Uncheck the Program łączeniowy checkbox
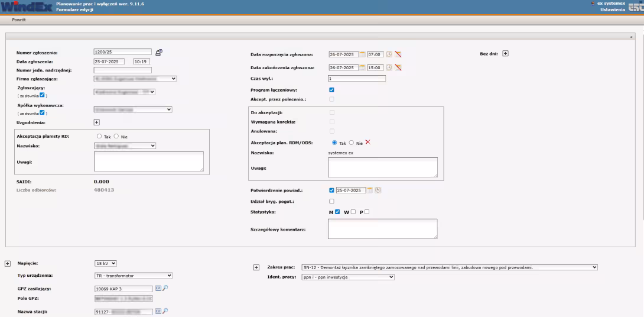The width and height of the screenshot is (644, 317). coord(331,89)
